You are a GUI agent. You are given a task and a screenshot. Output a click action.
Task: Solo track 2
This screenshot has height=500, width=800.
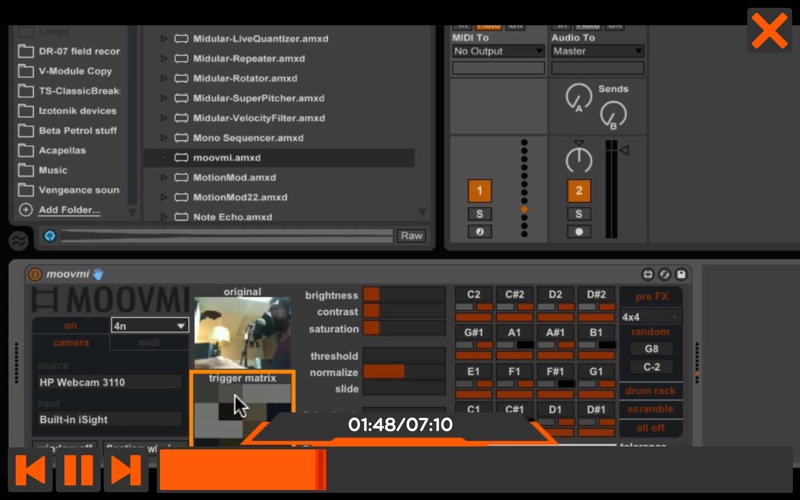point(579,214)
